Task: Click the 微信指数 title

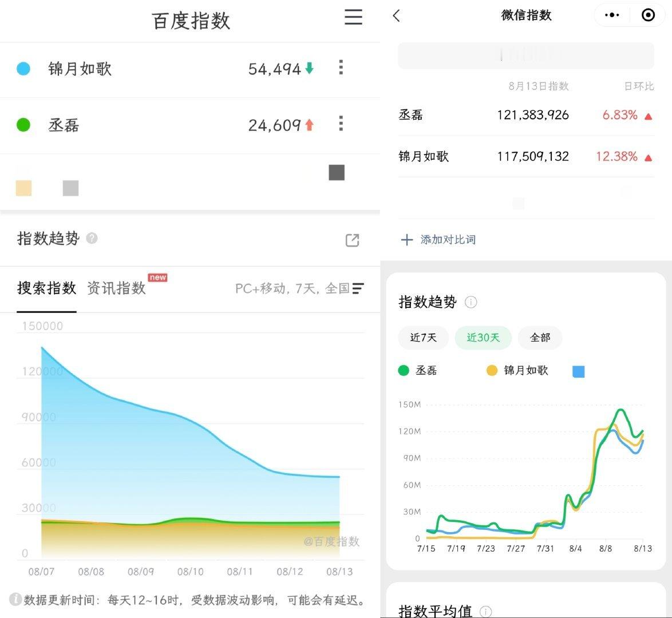Action: pos(526,15)
